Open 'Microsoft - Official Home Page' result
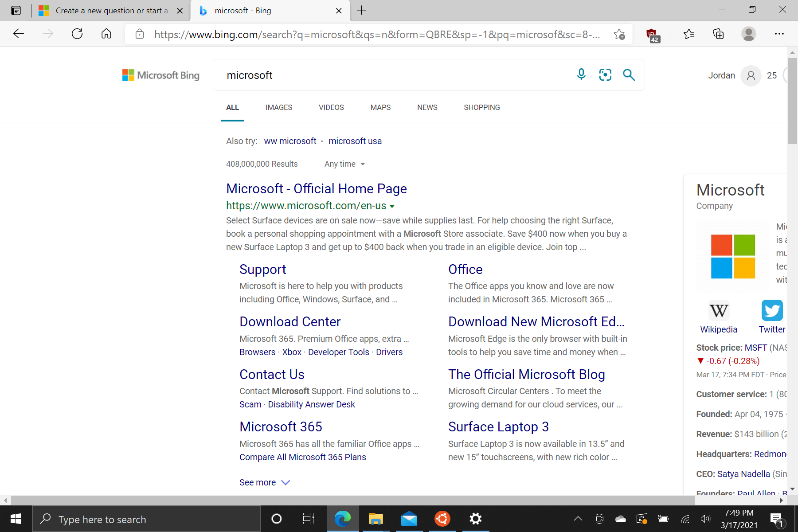 coord(317,189)
